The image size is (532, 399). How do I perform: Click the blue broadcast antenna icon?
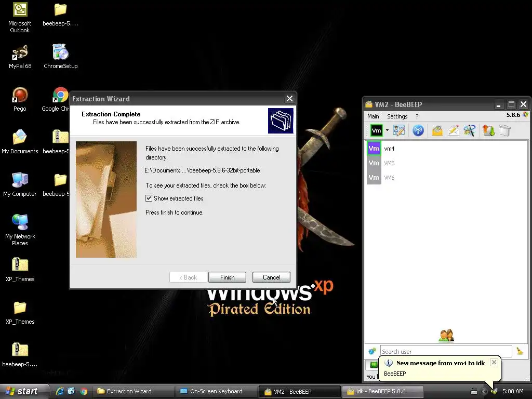[x=418, y=130]
